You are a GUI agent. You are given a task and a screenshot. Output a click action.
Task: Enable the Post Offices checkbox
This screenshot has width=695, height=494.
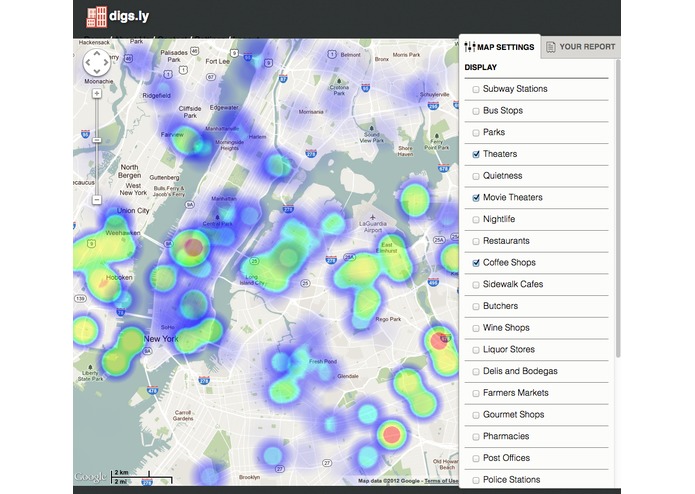click(x=476, y=459)
